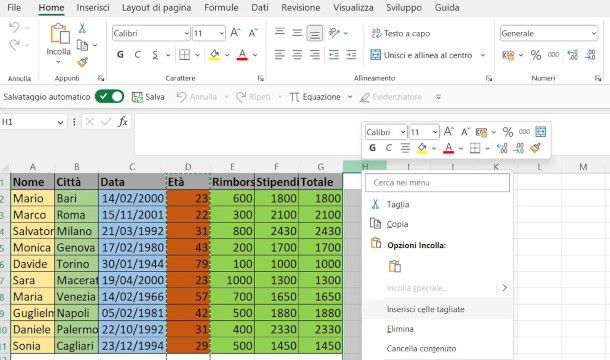Viewport: 610px width, 360px height.
Task: Open the Name Box dropdown next to H1
Action: tap(60, 122)
